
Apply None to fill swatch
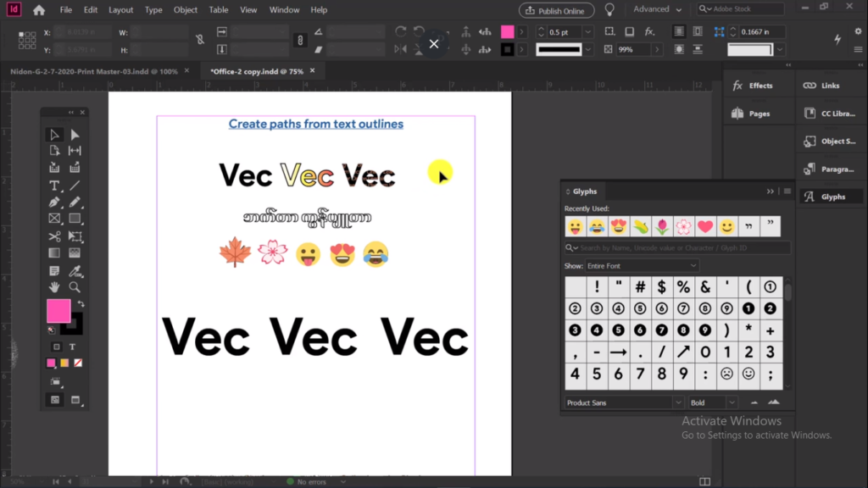[x=78, y=363]
